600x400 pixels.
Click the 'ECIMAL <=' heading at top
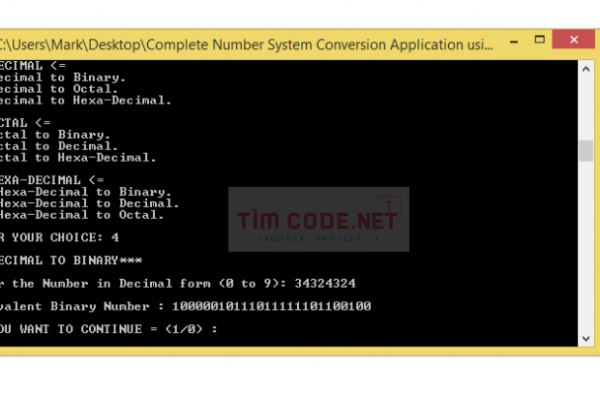point(33,66)
